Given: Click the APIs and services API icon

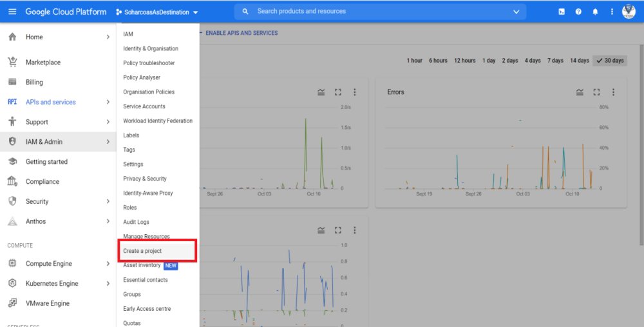Looking at the screenshot, I should pos(12,102).
